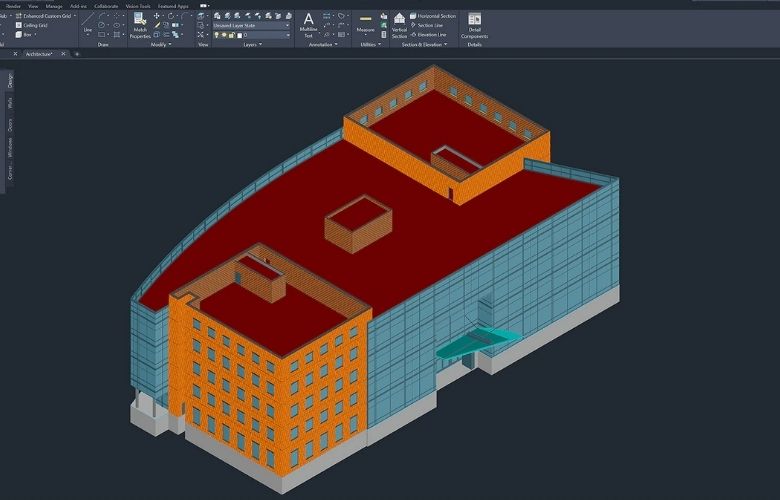Toggle freeze sun icon for layer 0
780x500 pixels.
(x=224, y=35)
